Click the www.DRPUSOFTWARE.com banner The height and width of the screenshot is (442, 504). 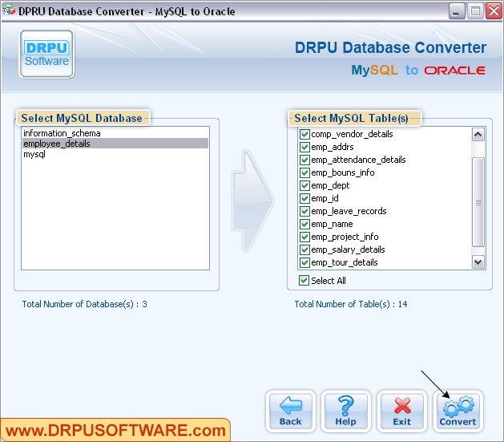[115, 430]
